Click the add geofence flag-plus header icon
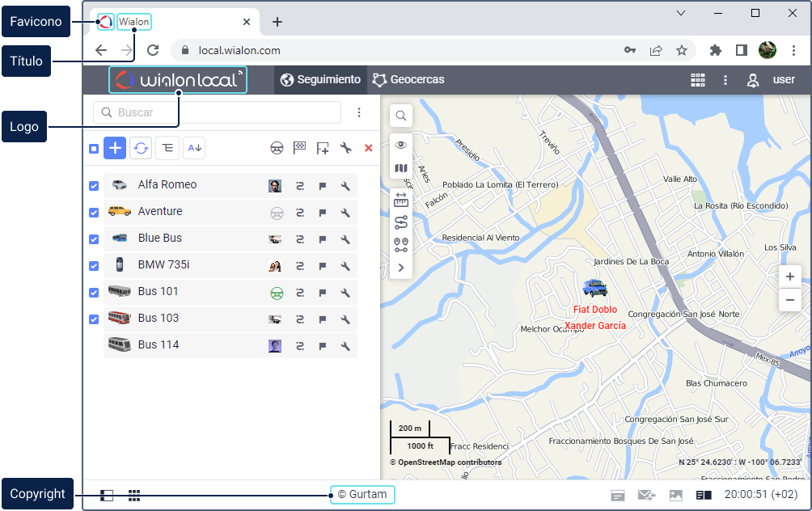Viewport: 812px width, 511px height. (x=322, y=149)
